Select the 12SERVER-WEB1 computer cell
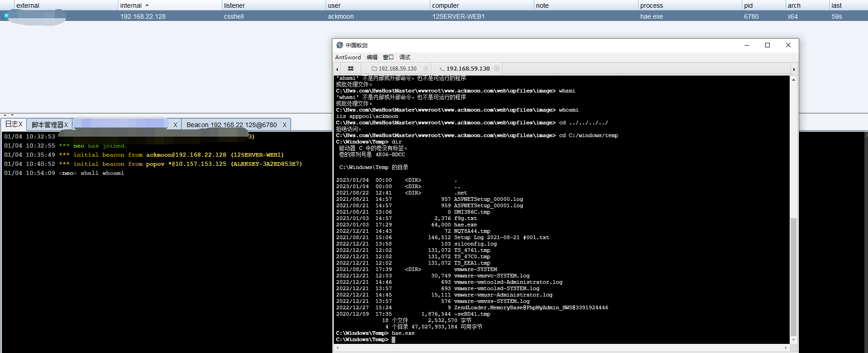868x353 pixels. (458, 16)
